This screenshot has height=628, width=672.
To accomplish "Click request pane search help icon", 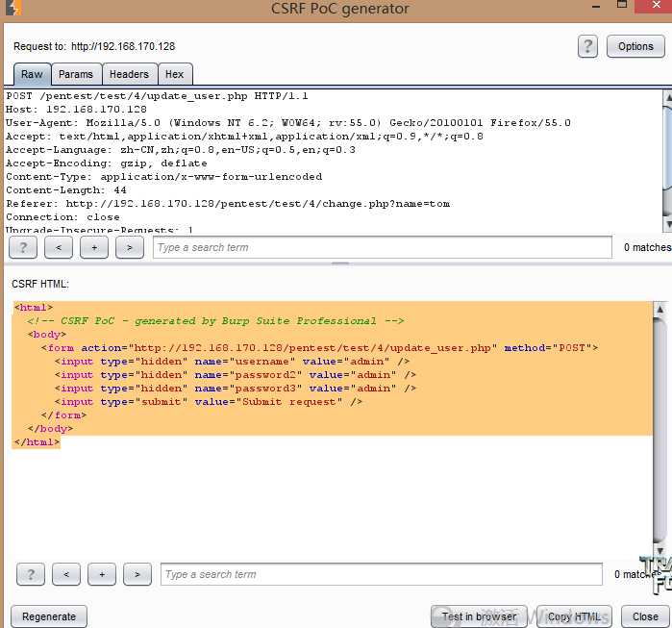I will tap(23, 248).
